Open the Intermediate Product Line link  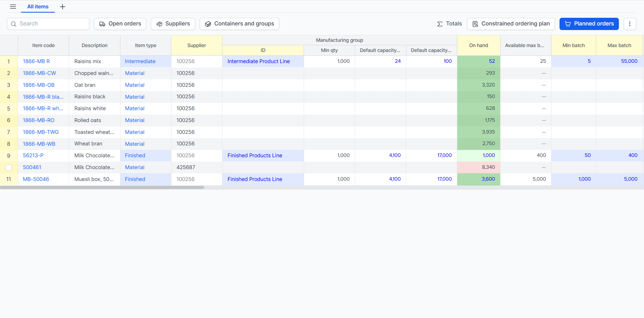click(x=259, y=61)
